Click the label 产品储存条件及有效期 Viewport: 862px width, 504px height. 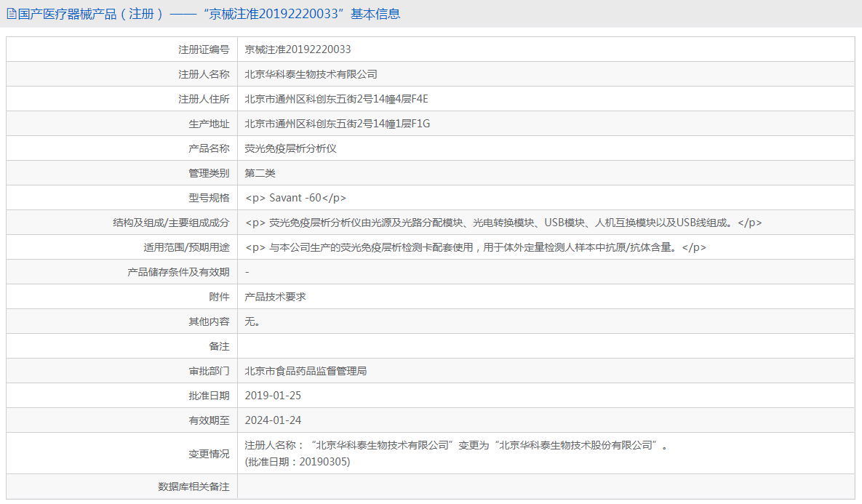(178, 272)
